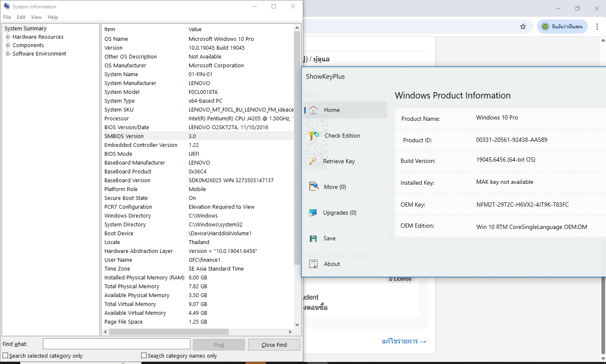
Task: Open the browser three-dot menu
Action: point(597,27)
